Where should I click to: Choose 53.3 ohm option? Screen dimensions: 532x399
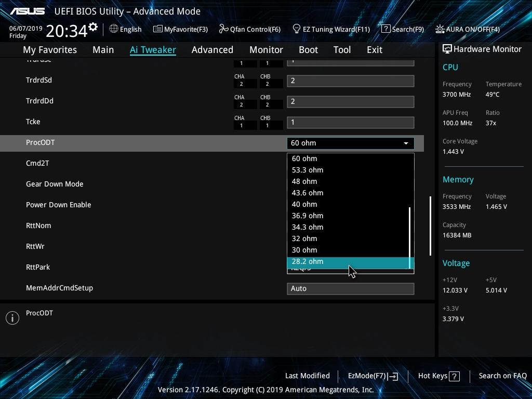pyautogui.click(x=349, y=170)
